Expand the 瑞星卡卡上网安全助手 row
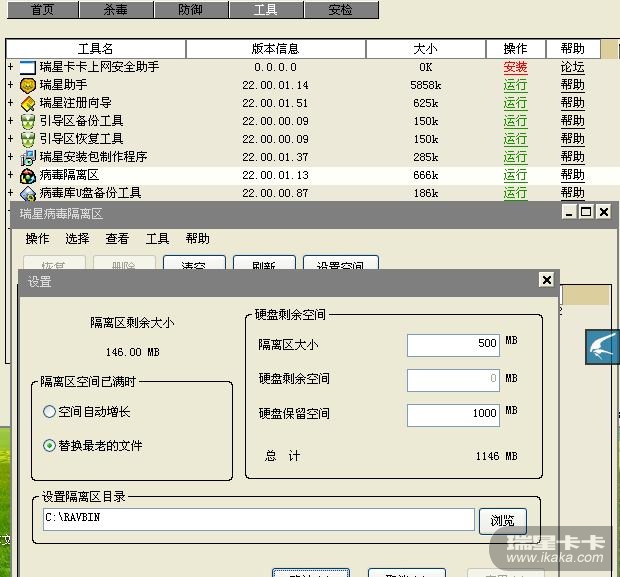Image resolution: width=620 pixels, height=577 pixels. point(11,66)
